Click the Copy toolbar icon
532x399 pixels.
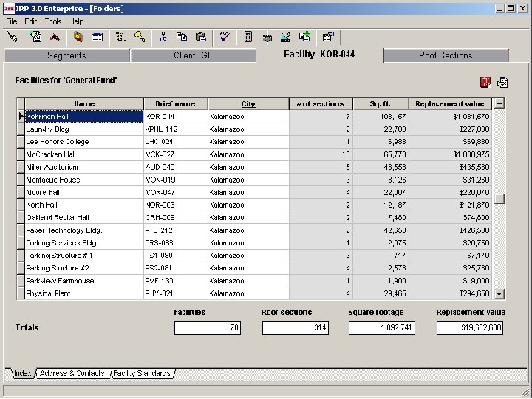[182, 37]
